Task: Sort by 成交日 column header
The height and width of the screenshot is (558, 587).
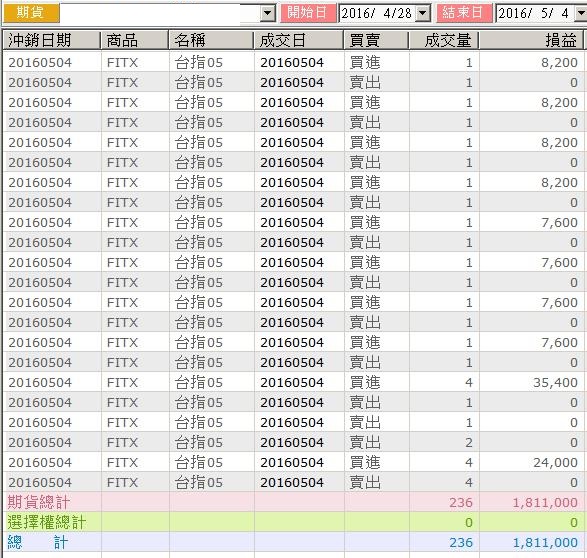Action: point(298,40)
